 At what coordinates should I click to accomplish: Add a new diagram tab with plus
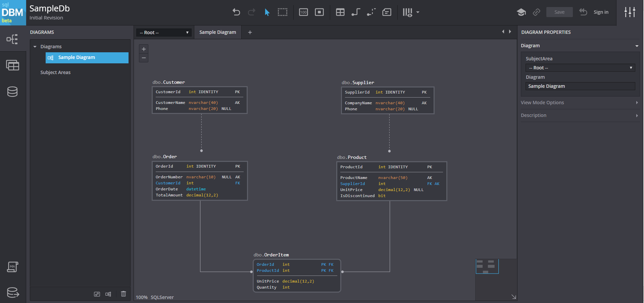click(x=250, y=32)
